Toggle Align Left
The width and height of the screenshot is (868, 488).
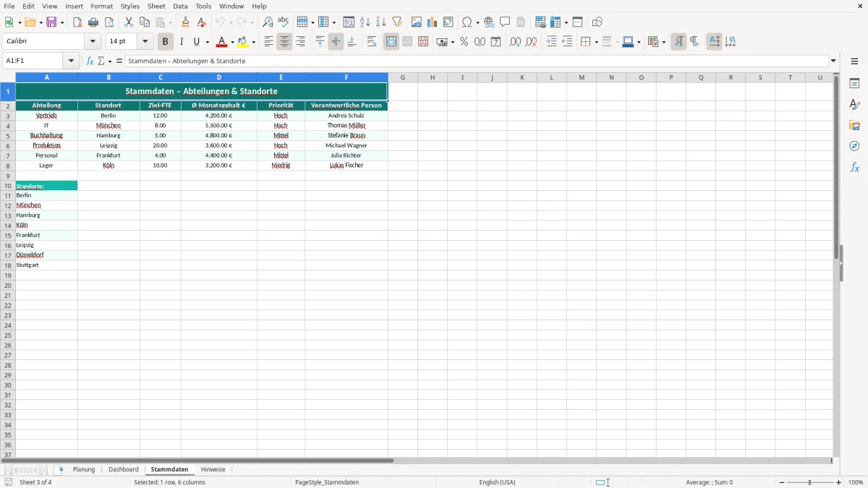click(268, 42)
